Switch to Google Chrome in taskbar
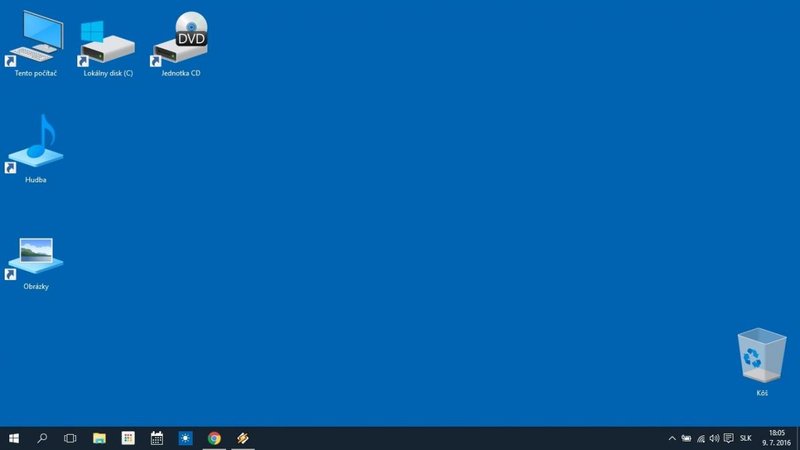The width and height of the screenshot is (800, 450). click(x=214, y=438)
